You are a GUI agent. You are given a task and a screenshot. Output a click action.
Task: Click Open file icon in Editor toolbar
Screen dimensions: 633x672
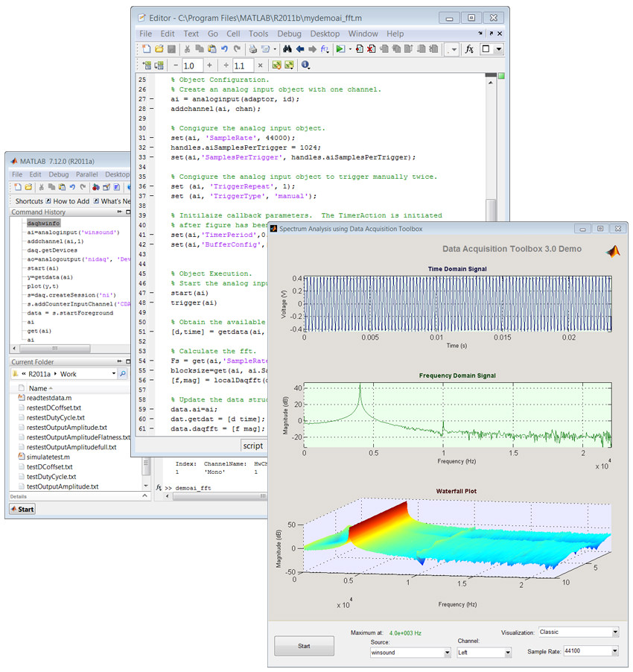point(159,49)
